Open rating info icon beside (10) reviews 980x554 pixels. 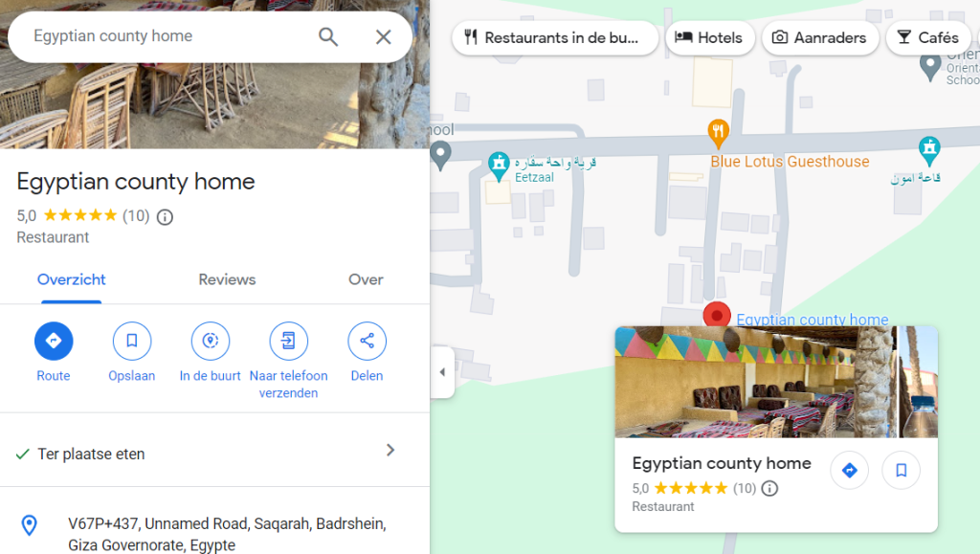click(x=165, y=217)
